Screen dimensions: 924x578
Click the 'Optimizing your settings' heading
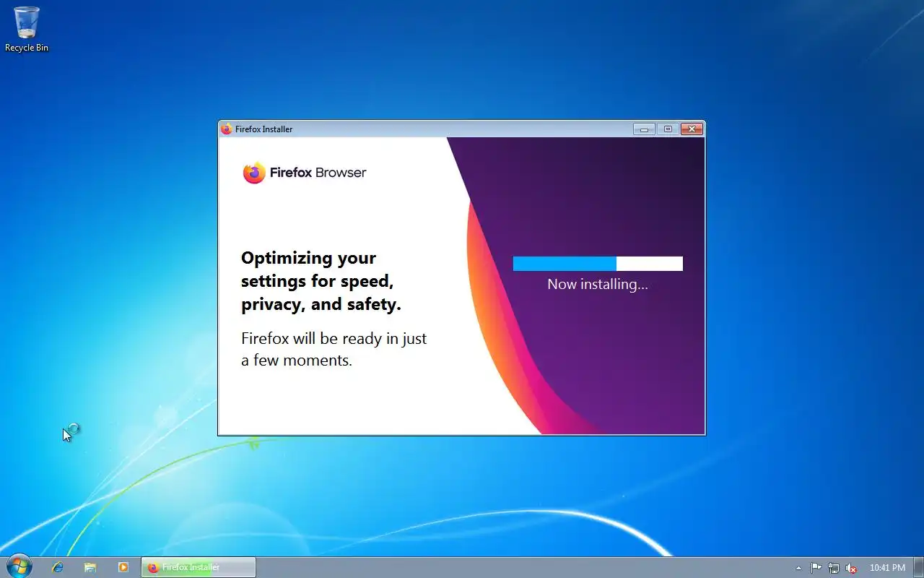tap(321, 281)
